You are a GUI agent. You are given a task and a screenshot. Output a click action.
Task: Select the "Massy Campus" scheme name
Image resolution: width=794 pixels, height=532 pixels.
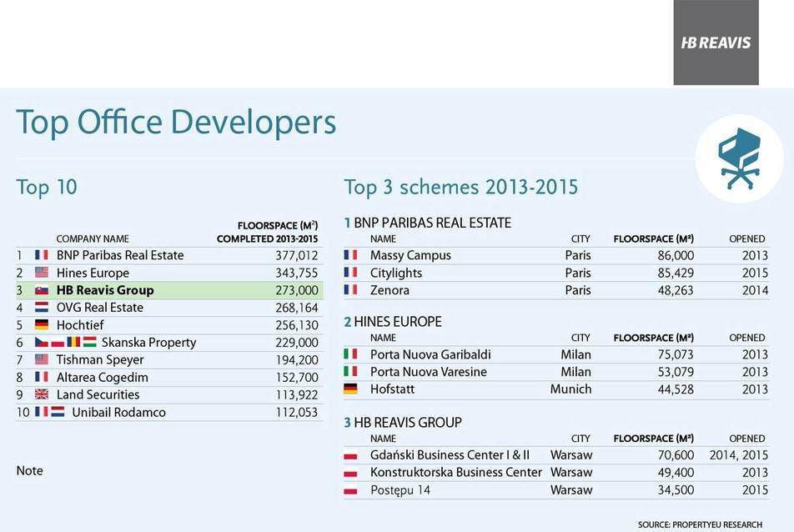tap(410, 256)
